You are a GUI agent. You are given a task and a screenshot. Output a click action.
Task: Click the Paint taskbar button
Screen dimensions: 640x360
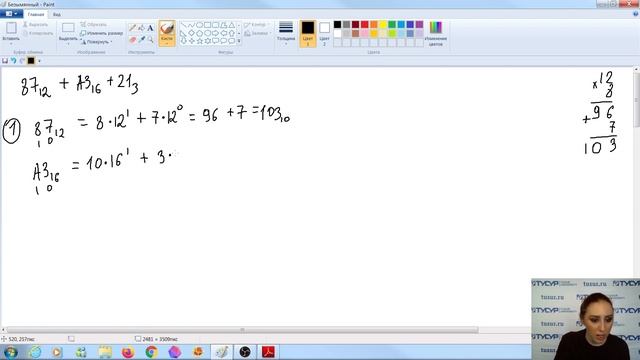coord(222,351)
